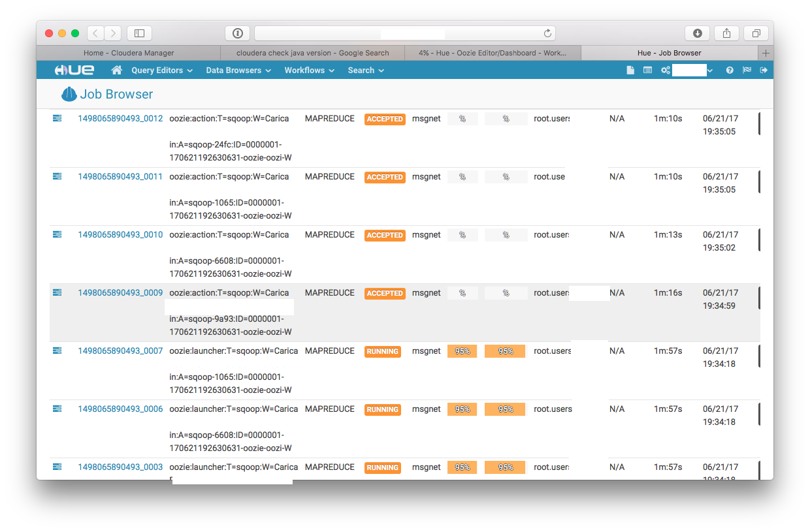Click the 1498065890493_0007 job link
Image resolution: width=810 pixels, height=532 pixels.
pyautogui.click(x=121, y=351)
